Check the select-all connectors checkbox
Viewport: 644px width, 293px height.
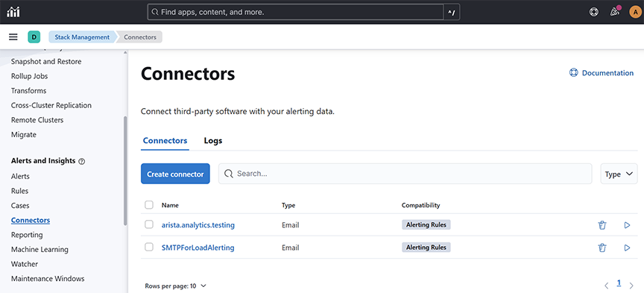(149, 204)
